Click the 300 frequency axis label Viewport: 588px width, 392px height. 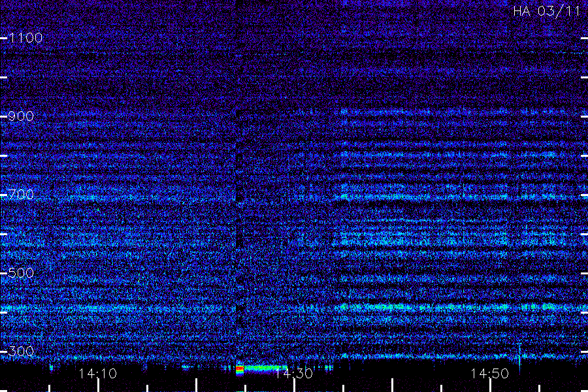point(21,351)
